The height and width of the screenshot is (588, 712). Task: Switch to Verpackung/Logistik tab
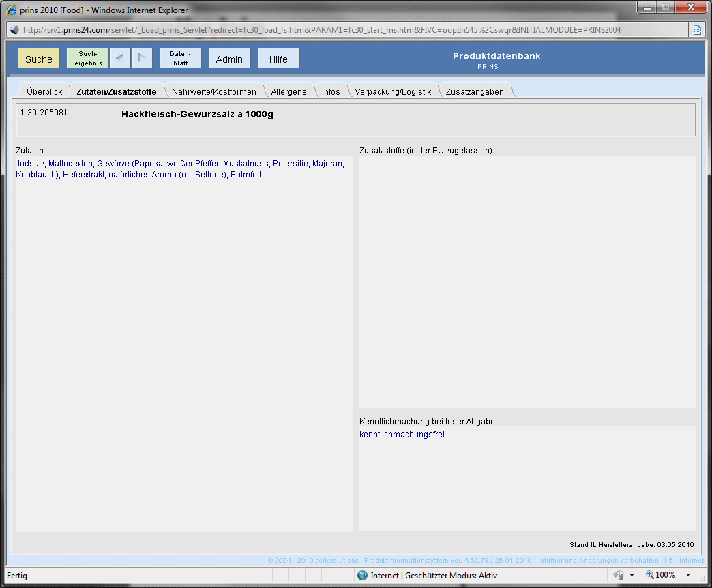pyautogui.click(x=393, y=91)
